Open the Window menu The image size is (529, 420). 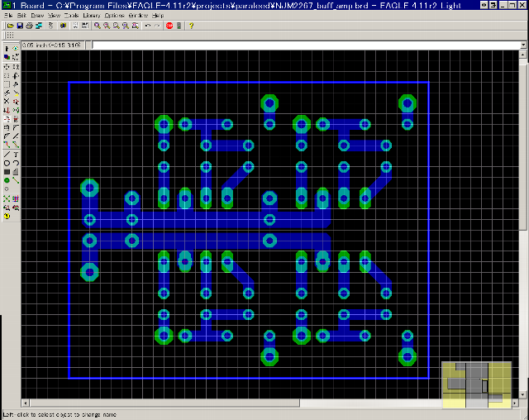pos(138,16)
